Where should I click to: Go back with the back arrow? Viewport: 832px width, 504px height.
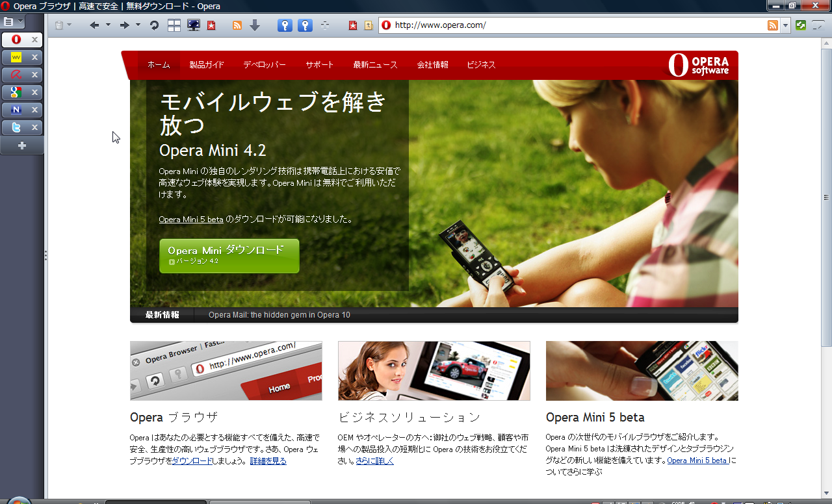[x=94, y=25]
